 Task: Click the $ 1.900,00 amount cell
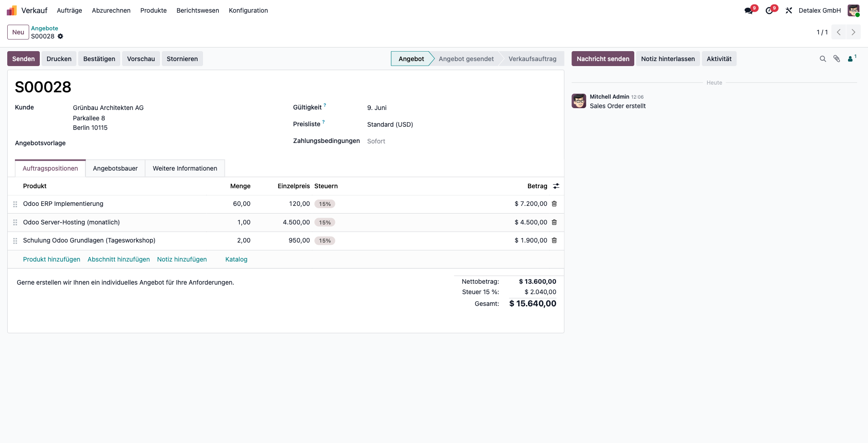click(531, 240)
